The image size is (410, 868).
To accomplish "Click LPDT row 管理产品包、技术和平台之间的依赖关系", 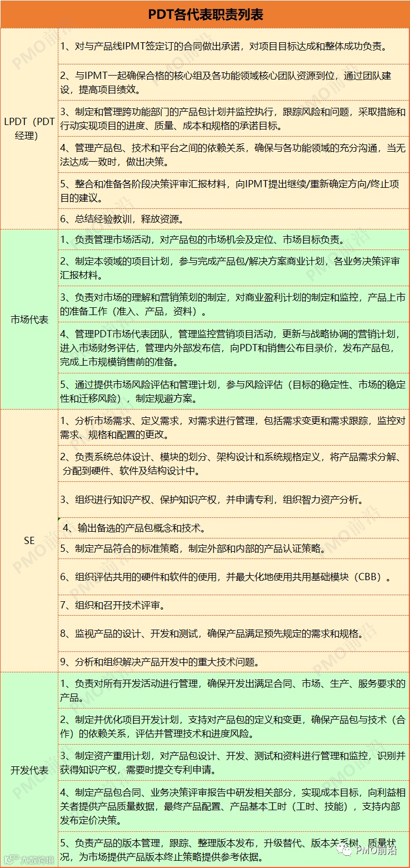I will point(233,155).
